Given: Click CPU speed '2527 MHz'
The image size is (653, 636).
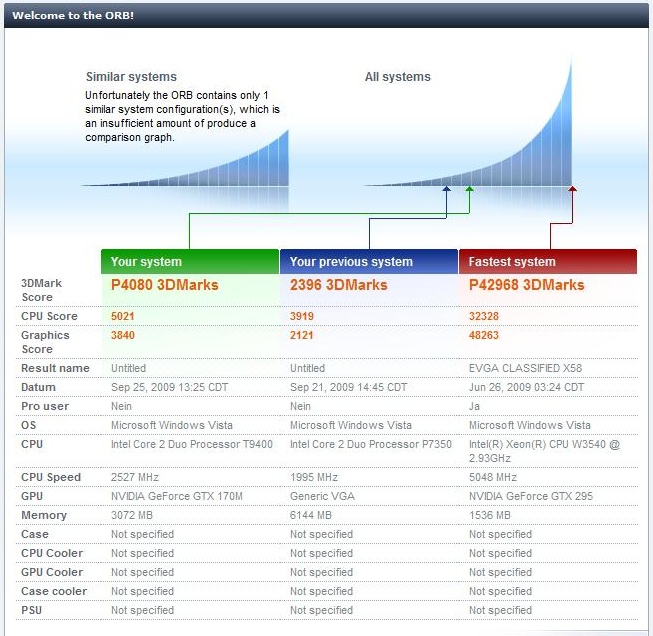Looking at the screenshot, I should pos(135,477).
